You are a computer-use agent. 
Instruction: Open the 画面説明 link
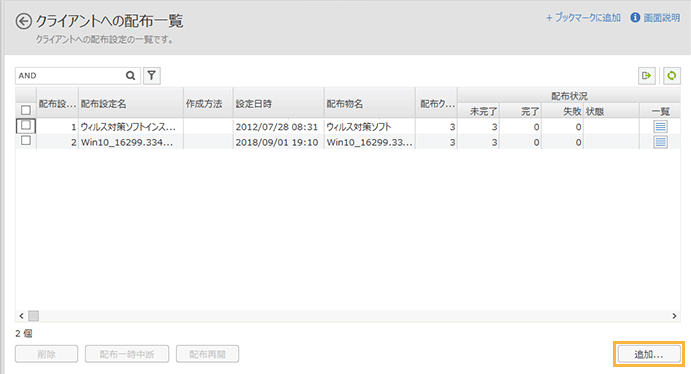[661, 18]
